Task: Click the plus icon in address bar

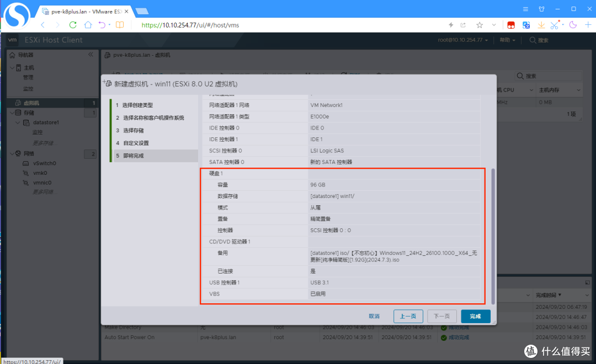Action: pos(588,25)
